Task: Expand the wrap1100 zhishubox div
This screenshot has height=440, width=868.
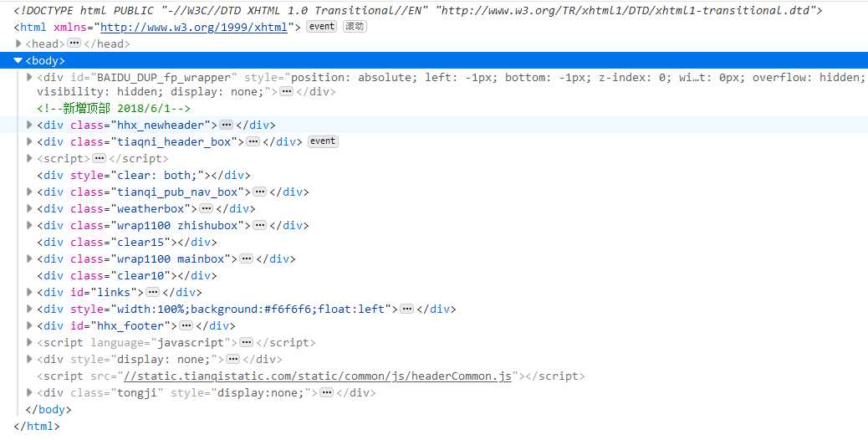Action: 30,225
